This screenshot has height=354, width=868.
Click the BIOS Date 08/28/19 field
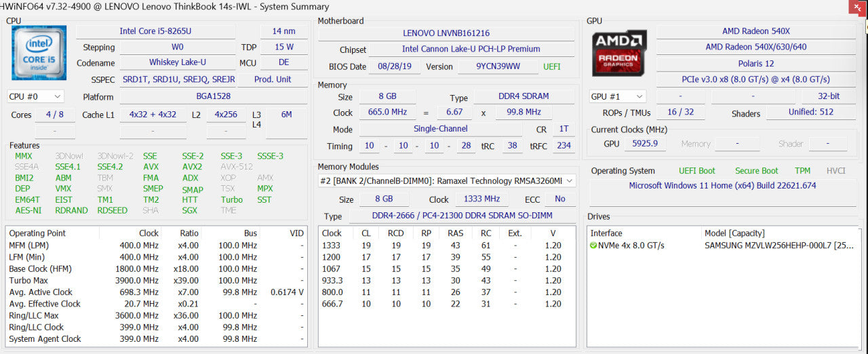(395, 66)
